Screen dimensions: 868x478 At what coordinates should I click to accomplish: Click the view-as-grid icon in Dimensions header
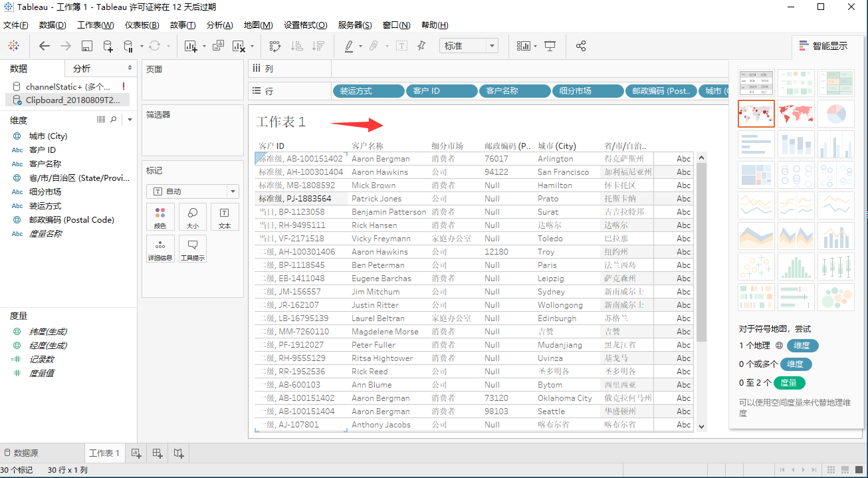(101, 120)
